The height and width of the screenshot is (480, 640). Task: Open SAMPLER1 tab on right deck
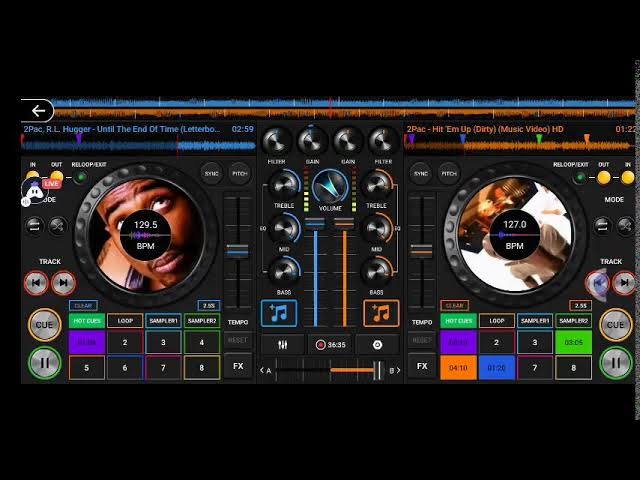pos(535,321)
